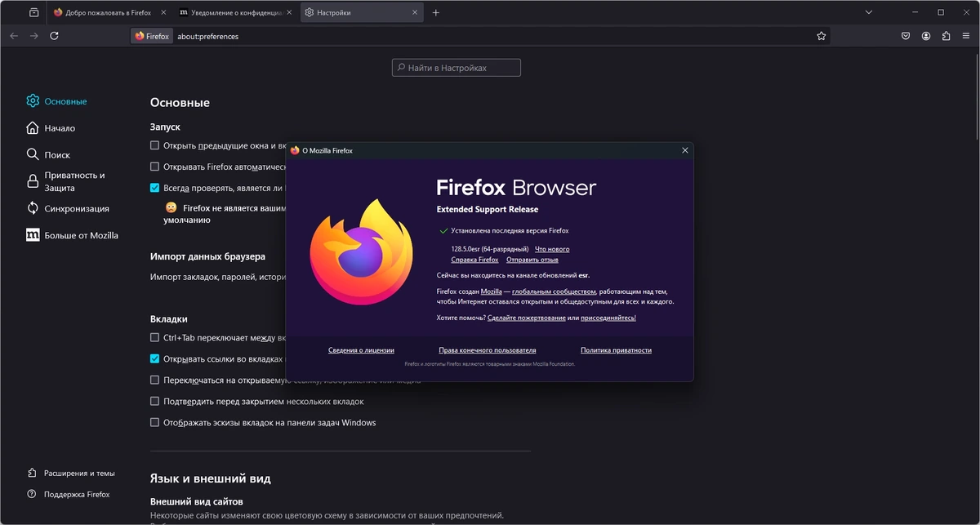Screen dimensions: 980x525
Task: Open Больше от Mozilla category
Action: click(x=72, y=235)
